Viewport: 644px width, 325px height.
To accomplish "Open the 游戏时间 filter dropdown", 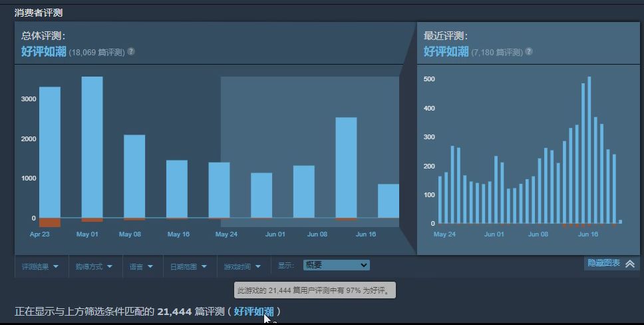I will 243,266.
